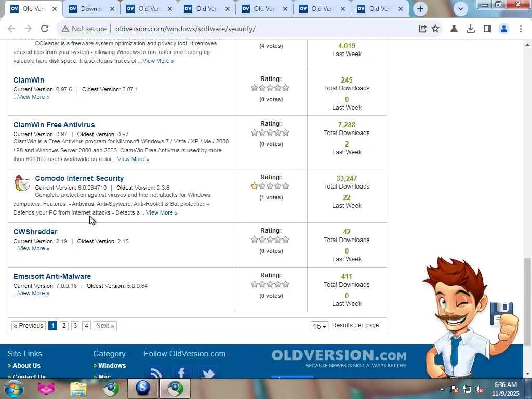The width and height of the screenshot is (532, 399).
Task: Open Comodo Internet Security title link
Action: 79,179
